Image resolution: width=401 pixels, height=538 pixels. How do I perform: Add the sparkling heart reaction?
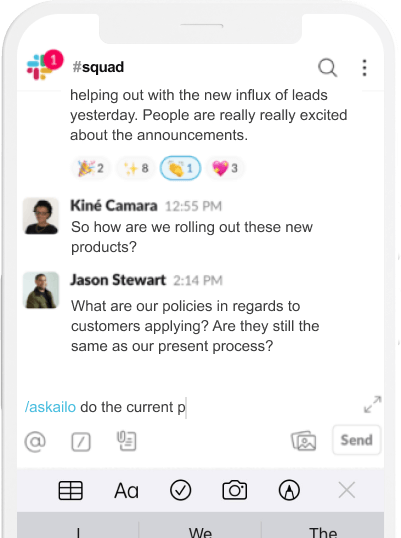pos(225,168)
